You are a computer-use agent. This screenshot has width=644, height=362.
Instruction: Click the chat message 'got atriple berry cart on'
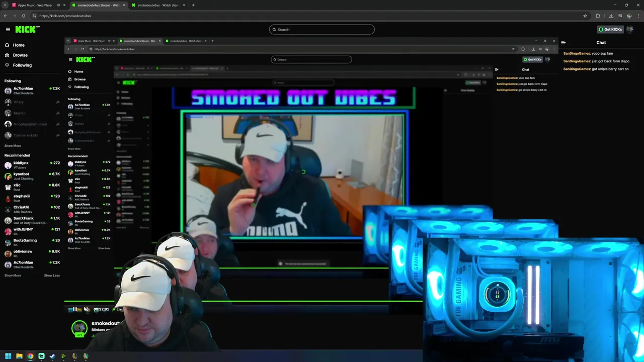[x=610, y=69]
